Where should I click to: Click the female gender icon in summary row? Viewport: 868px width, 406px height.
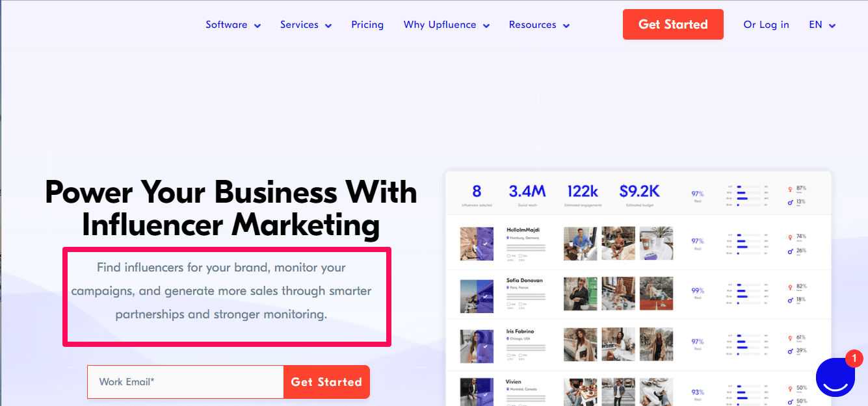coord(790,188)
